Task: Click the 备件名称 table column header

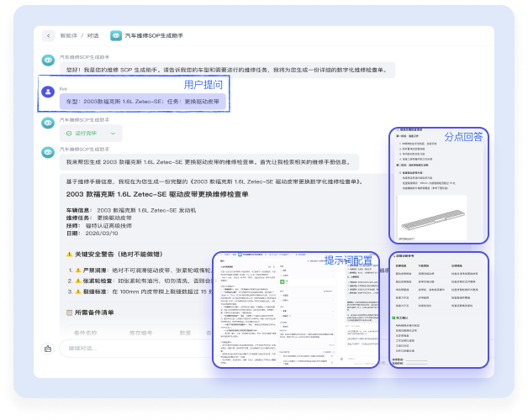Action: point(85,333)
